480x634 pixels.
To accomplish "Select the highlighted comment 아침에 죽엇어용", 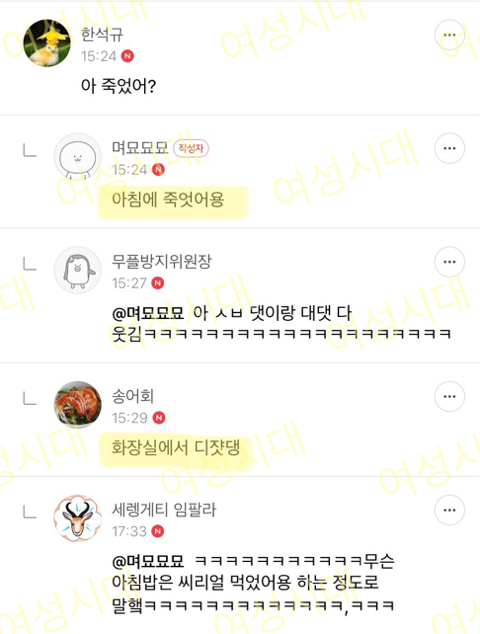I will (168, 199).
